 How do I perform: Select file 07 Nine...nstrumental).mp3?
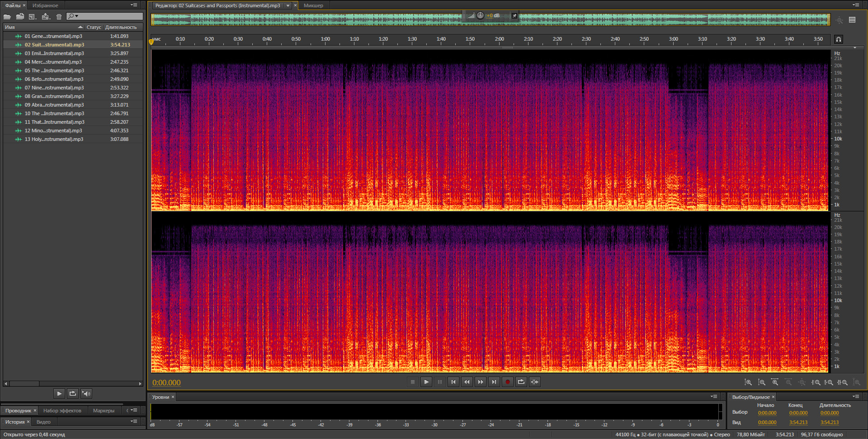point(73,88)
